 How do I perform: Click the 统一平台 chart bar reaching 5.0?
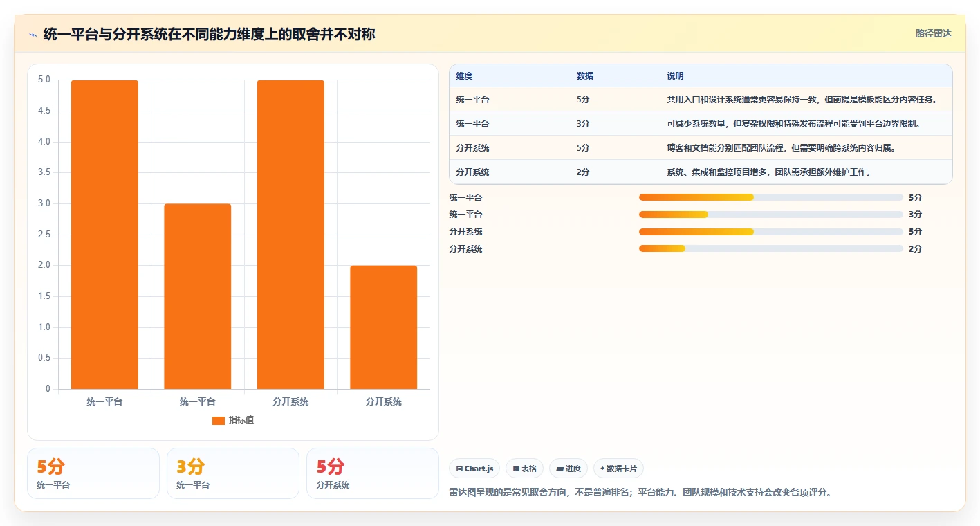point(104,235)
